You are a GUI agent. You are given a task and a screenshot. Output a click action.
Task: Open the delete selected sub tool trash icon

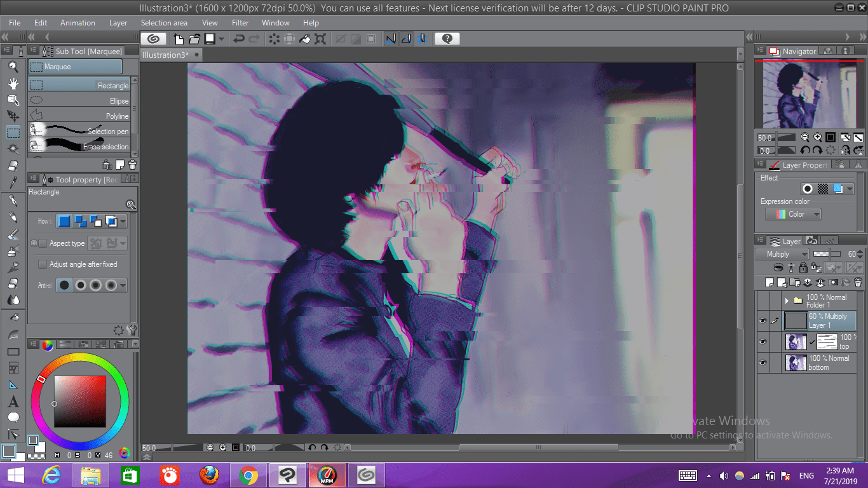[132, 165]
